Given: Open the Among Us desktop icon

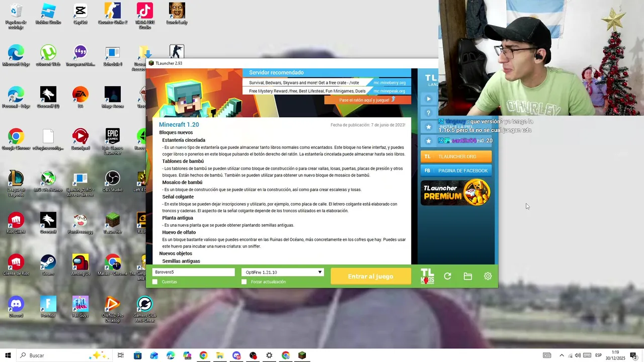Looking at the screenshot, I should [x=80, y=265].
